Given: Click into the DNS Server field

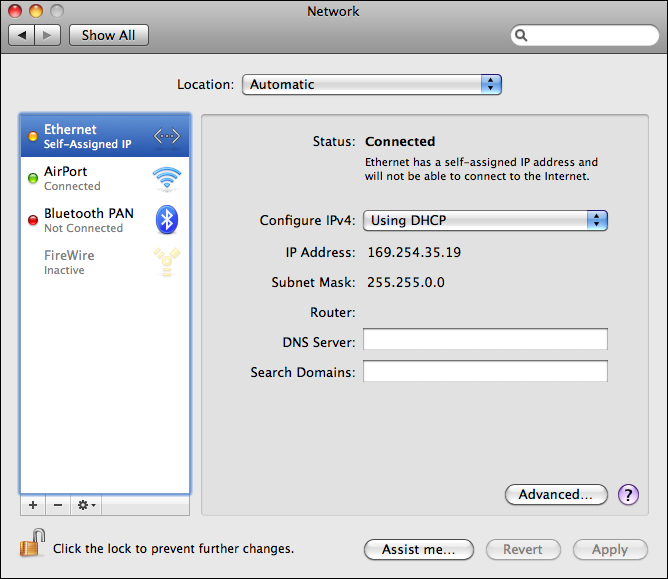Looking at the screenshot, I should (x=485, y=340).
